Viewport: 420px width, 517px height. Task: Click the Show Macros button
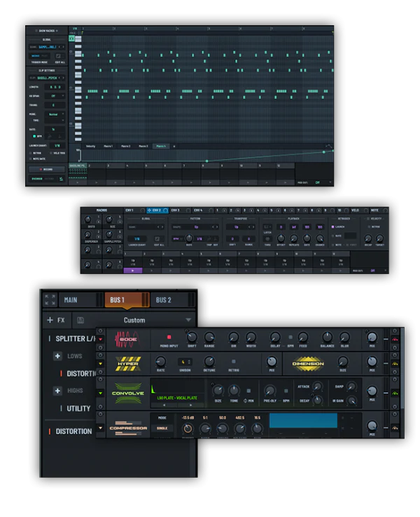pos(46,32)
